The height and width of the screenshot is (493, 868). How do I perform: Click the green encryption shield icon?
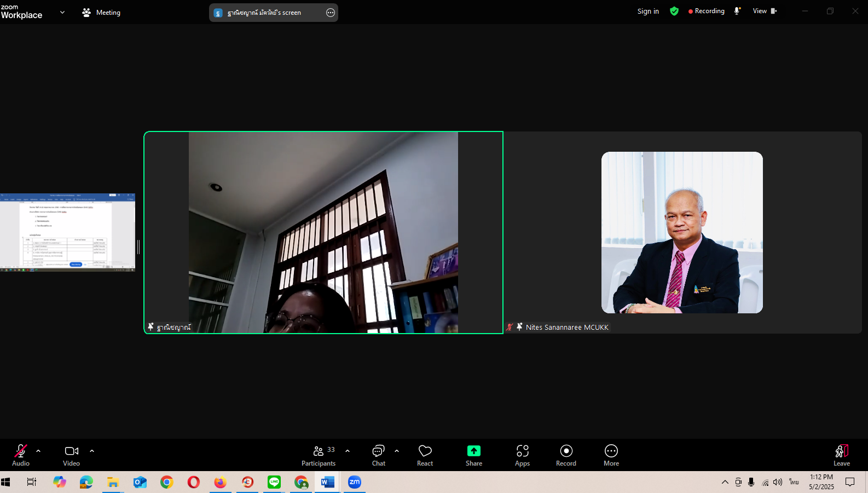pyautogui.click(x=674, y=11)
